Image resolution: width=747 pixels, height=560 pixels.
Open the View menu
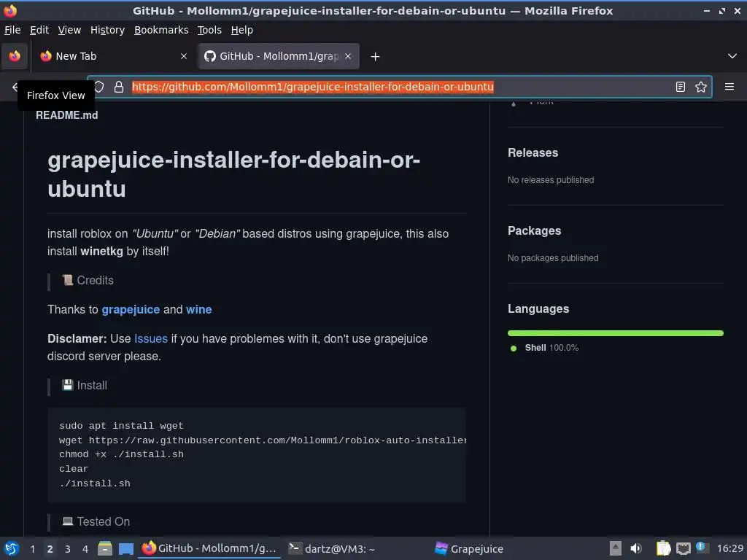(69, 30)
